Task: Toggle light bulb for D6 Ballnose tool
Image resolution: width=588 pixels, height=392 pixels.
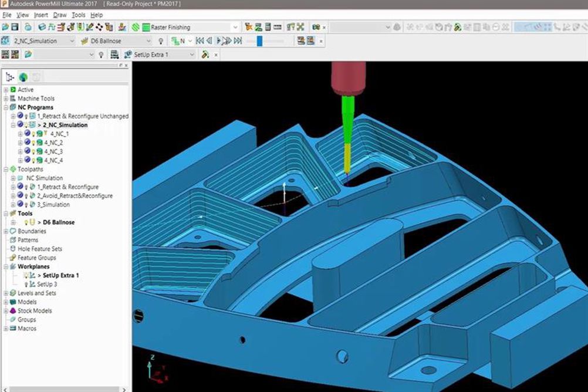Action: point(26,222)
